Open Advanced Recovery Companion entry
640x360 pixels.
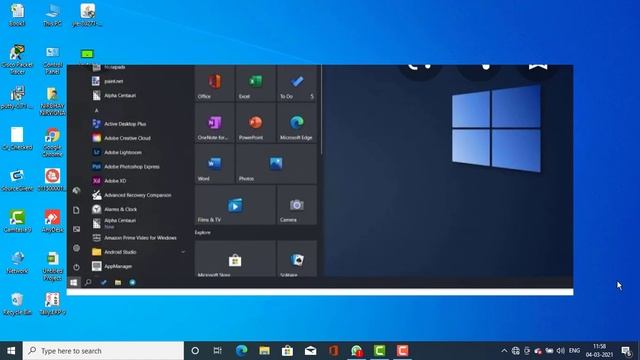[139, 195]
